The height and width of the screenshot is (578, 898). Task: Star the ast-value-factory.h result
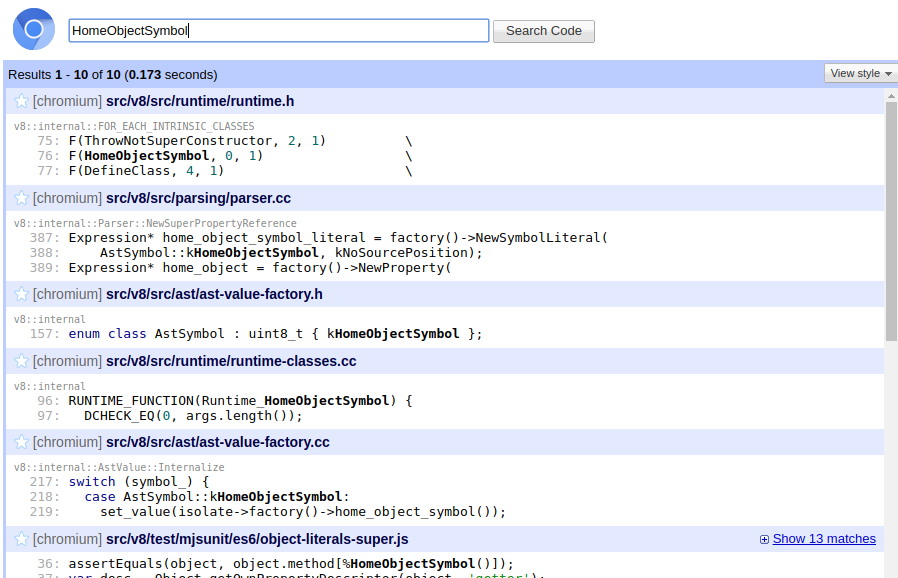[21, 294]
